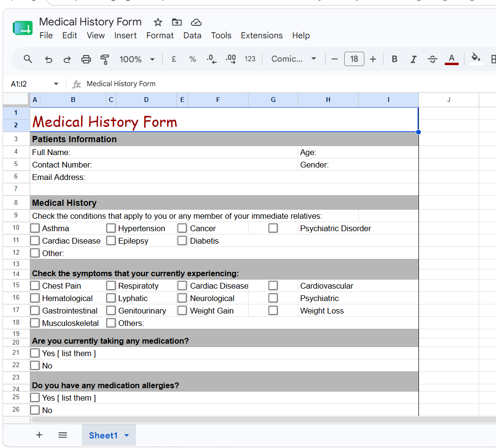The height and width of the screenshot is (448, 496).
Task: Open the 100% zoom dropdown
Action: tap(137, 59)
